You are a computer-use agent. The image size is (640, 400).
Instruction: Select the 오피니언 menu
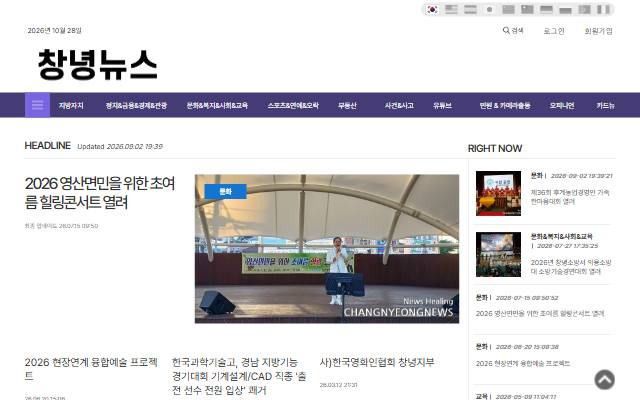click(562, 105)
